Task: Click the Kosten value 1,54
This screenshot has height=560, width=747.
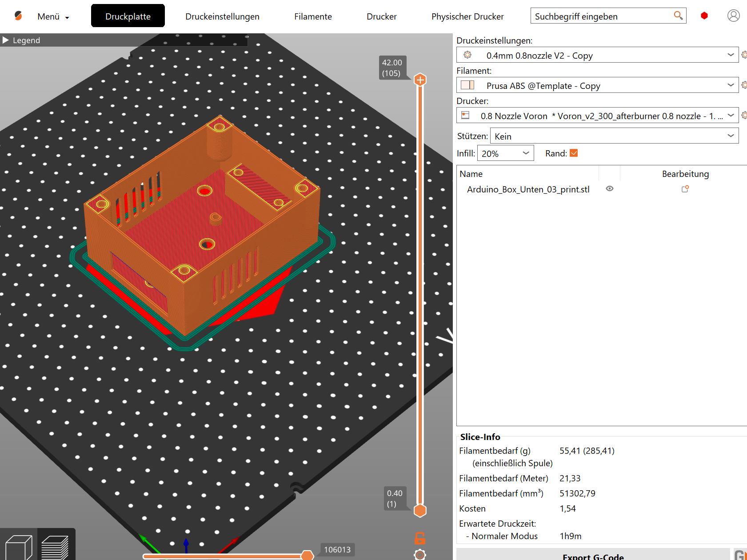Action: pos(567,508)
